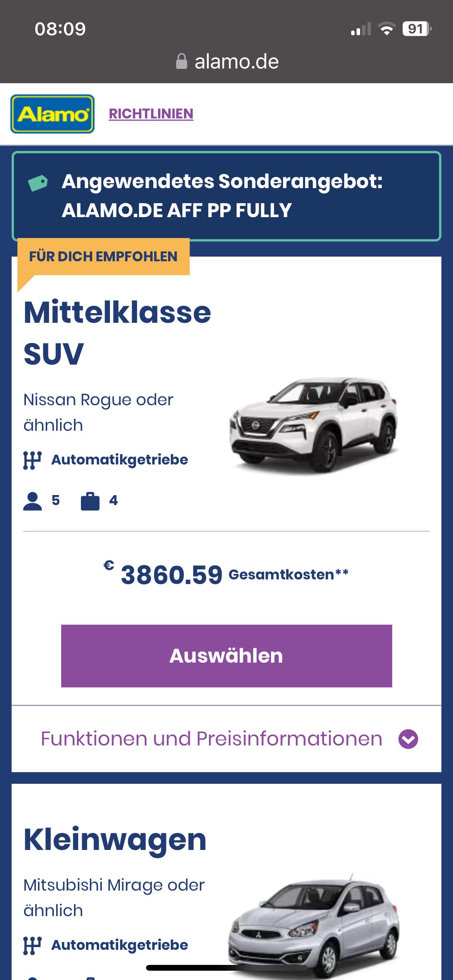Tap the passenger seats icon showing 5
Viewport: 453px width, 980px height.
pyautogui.click(x=33, y=501)
